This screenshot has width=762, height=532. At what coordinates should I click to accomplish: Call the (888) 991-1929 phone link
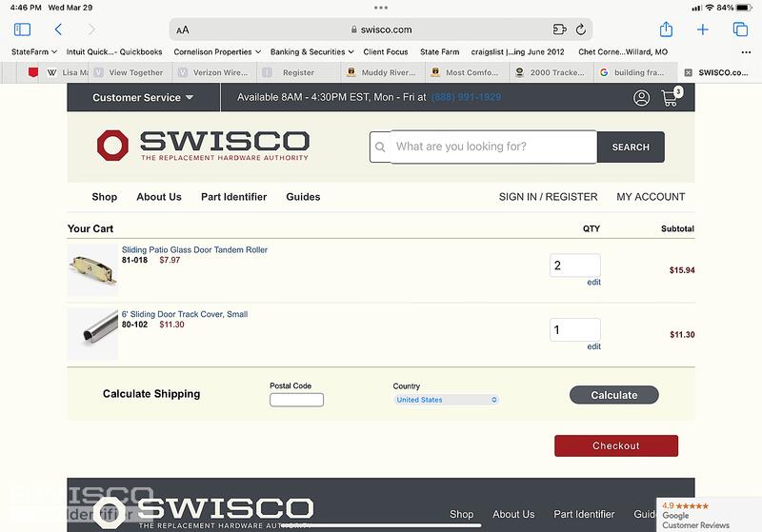[x=466, y=97]
